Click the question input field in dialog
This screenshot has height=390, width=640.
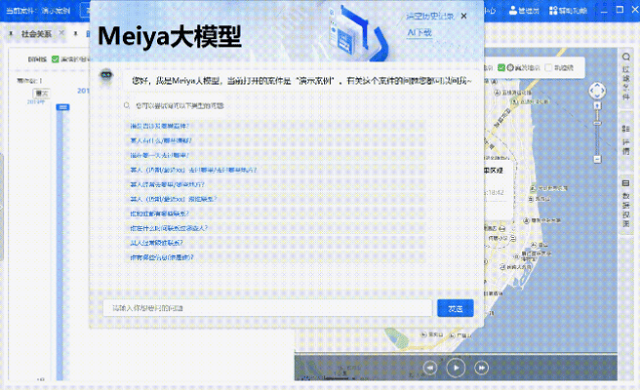coord(267,308)
